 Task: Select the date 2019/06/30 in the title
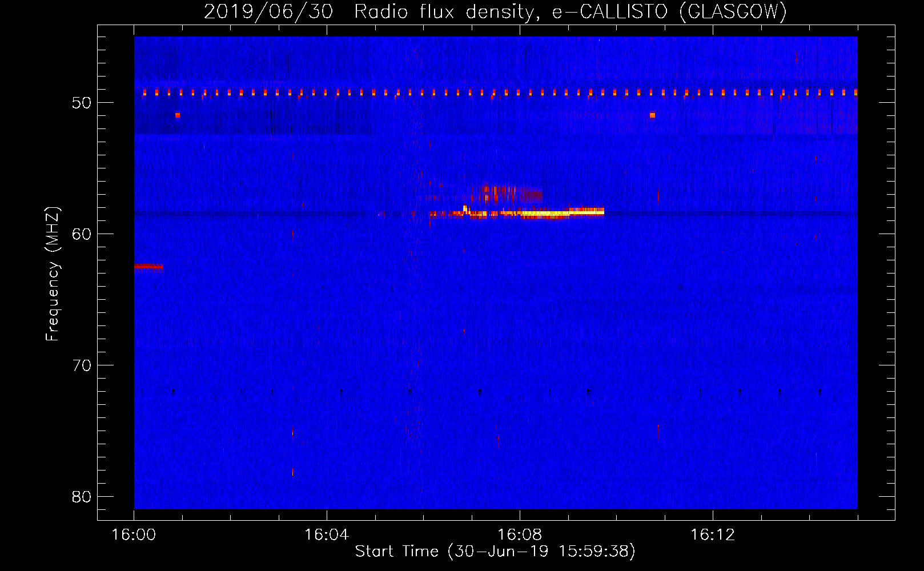[x=268, y=11]
